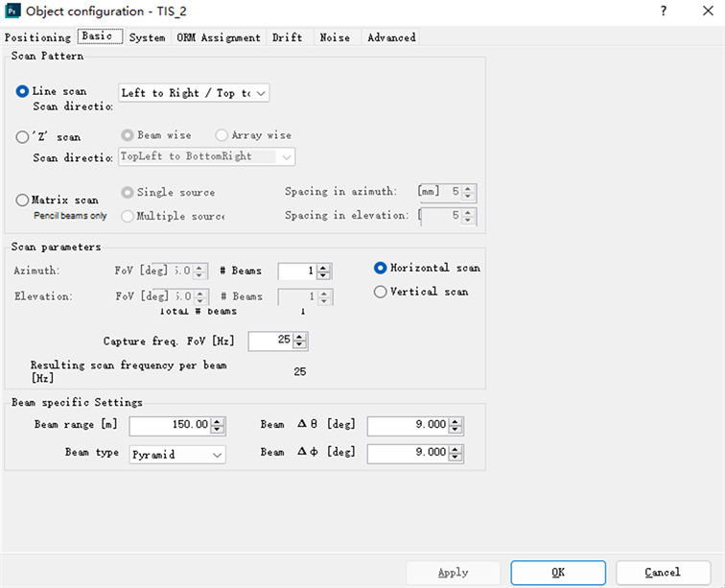725x588 pixels.
Task: Open the Line scan direction dropdown
Action: pyautogui.click(x=194, y=93)
